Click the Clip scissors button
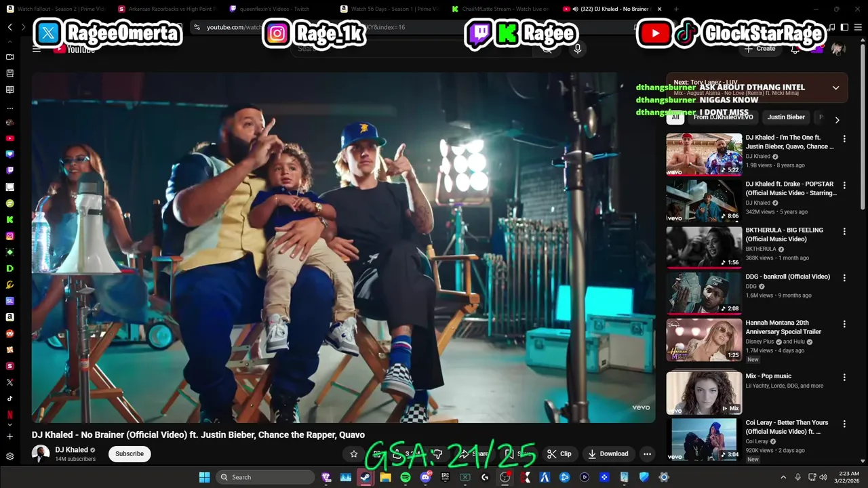Viewport: 868px width, 488px height. 559,454
